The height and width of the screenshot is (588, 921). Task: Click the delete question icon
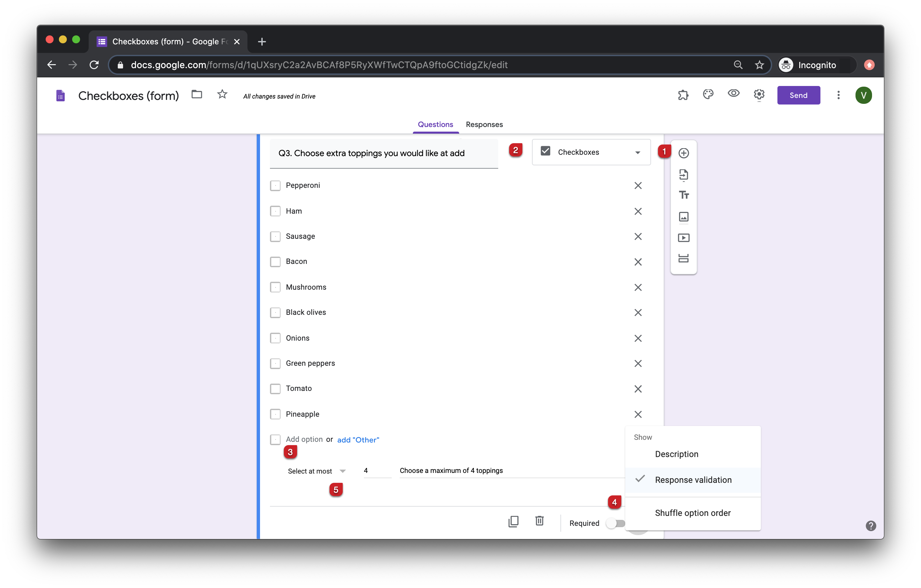tap(540, 522)
